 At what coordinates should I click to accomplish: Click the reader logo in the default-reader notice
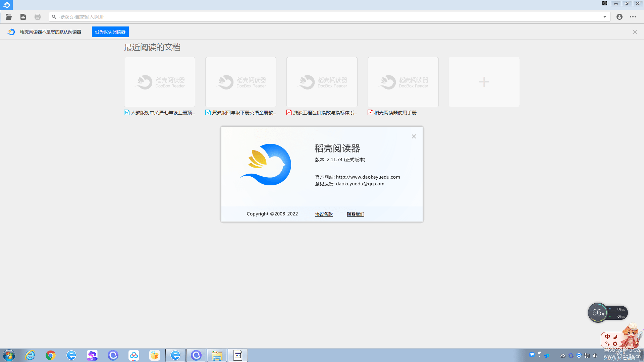coord(11,32)
